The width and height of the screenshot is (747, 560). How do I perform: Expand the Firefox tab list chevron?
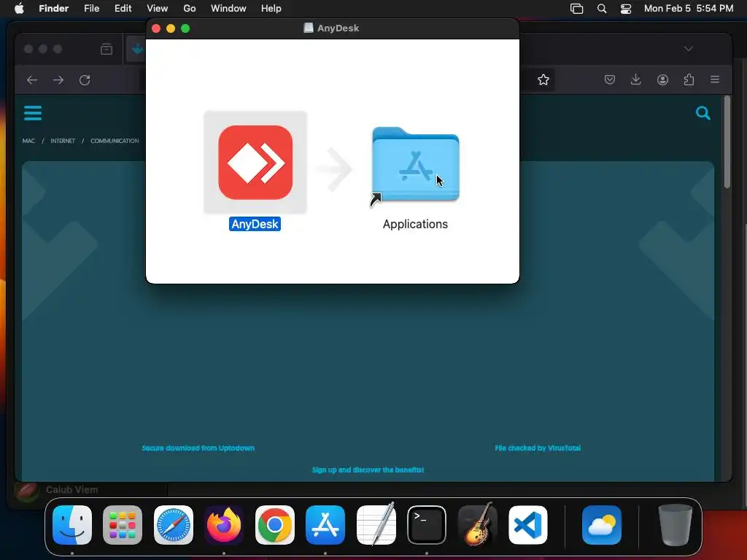[x=688, y=49]
